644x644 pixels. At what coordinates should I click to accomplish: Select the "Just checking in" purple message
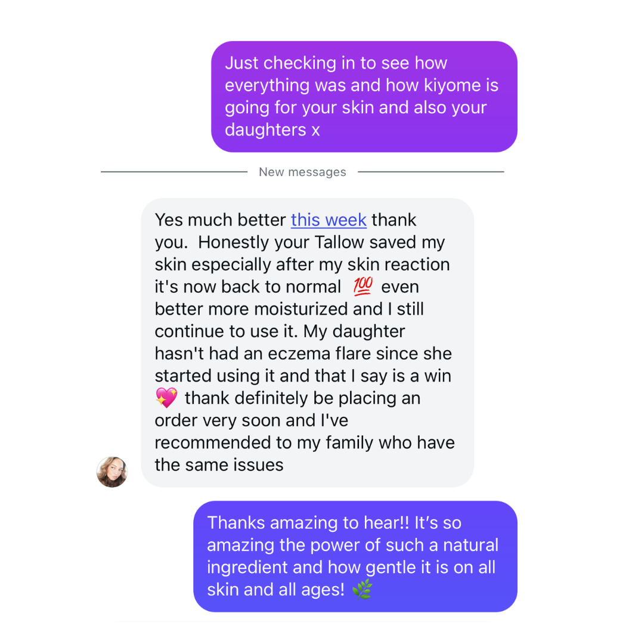364,97
